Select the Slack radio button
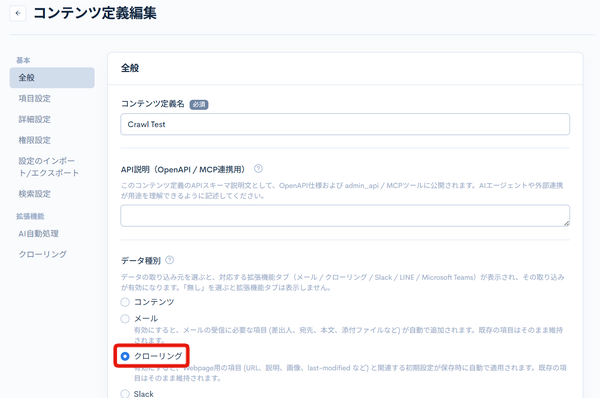This screenshot has width=600, height=398. point(125,394)
